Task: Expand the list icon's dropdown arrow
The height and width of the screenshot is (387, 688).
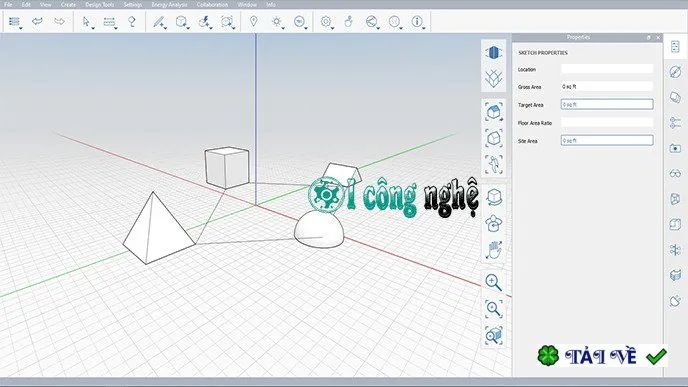Action: [21, 28]
